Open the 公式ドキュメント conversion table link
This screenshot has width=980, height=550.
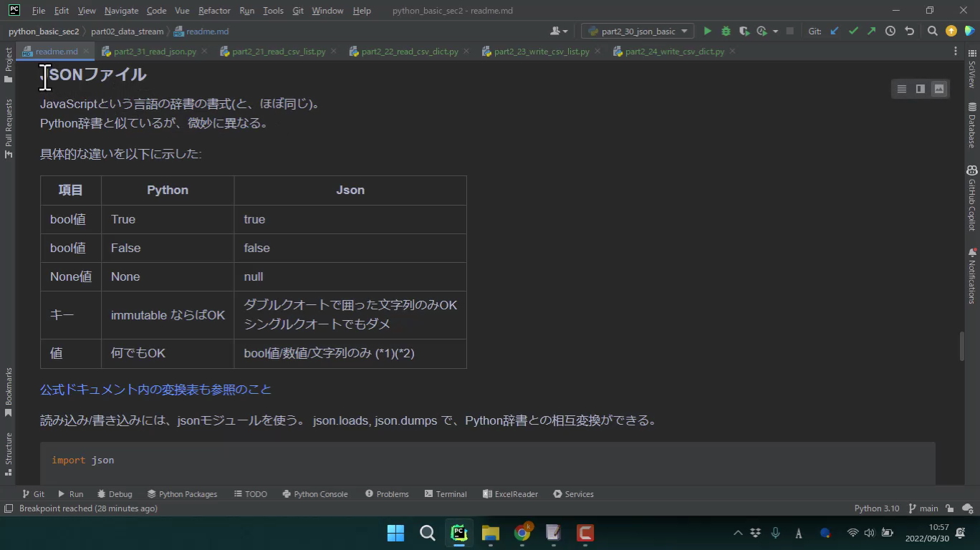155,390
